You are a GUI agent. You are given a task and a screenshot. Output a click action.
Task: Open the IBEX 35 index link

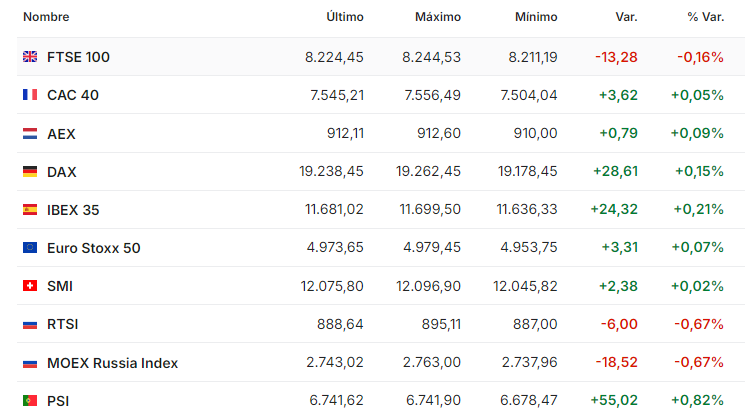73,209
